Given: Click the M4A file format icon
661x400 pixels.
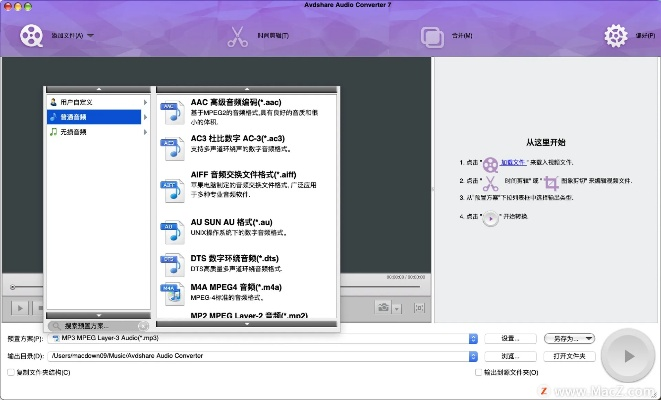Looking at the screenshot, I should (x=172, y=293).
